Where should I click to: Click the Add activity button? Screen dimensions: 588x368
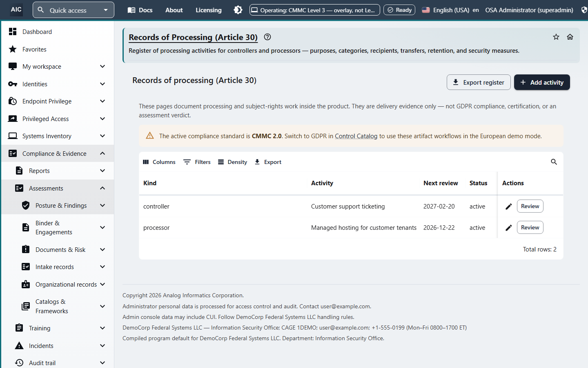[542, 82]
